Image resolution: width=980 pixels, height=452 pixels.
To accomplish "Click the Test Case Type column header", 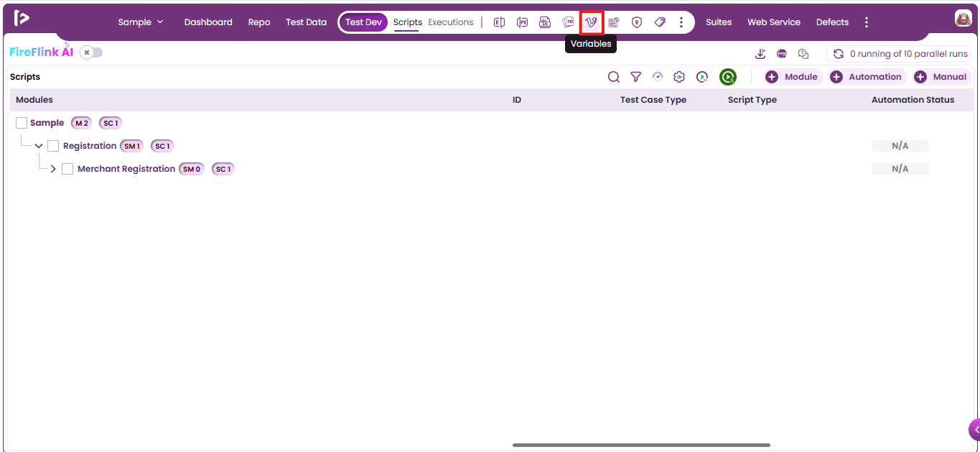I will (x=653, y=100).
